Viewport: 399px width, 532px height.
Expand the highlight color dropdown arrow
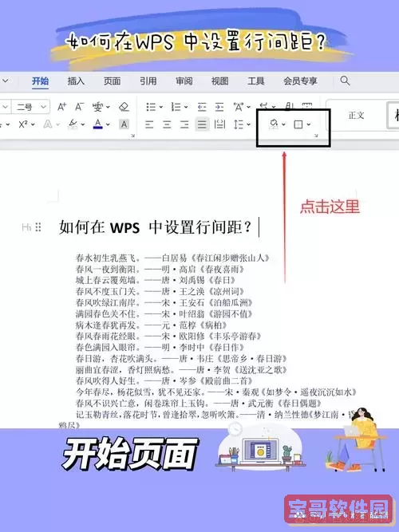[x=82, y=124]
